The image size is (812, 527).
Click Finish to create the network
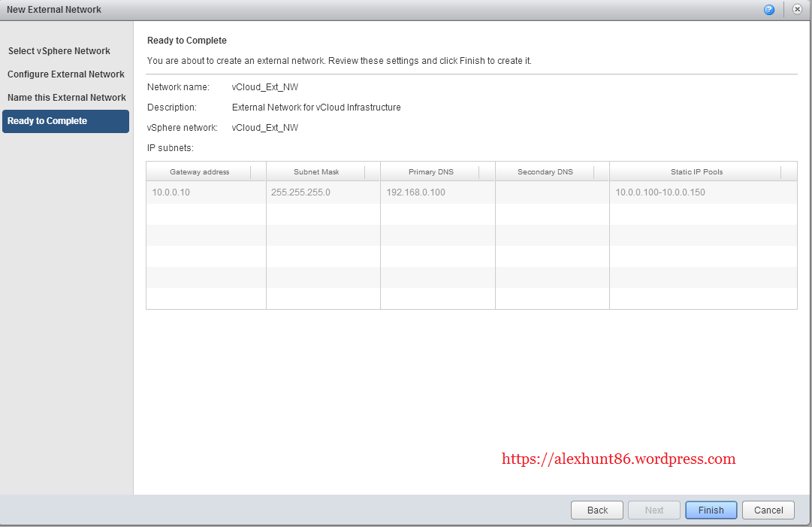click(711, 510)
